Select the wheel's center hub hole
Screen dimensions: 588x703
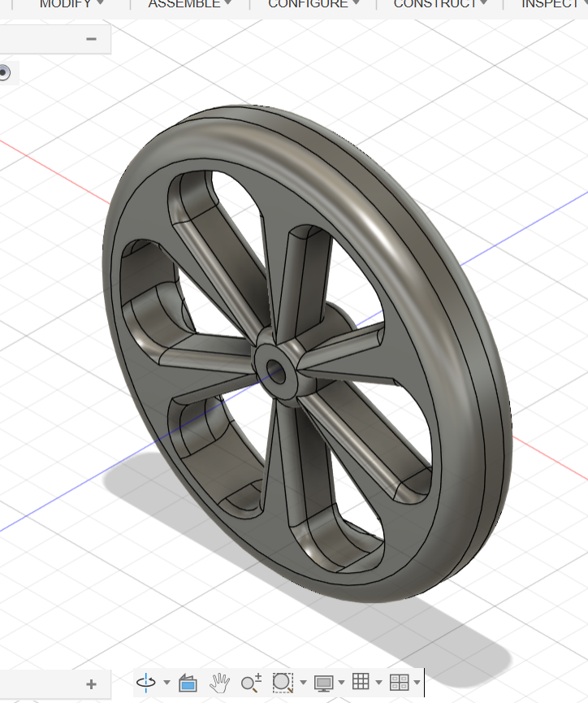pyautogui.click(x=276, y=371)
